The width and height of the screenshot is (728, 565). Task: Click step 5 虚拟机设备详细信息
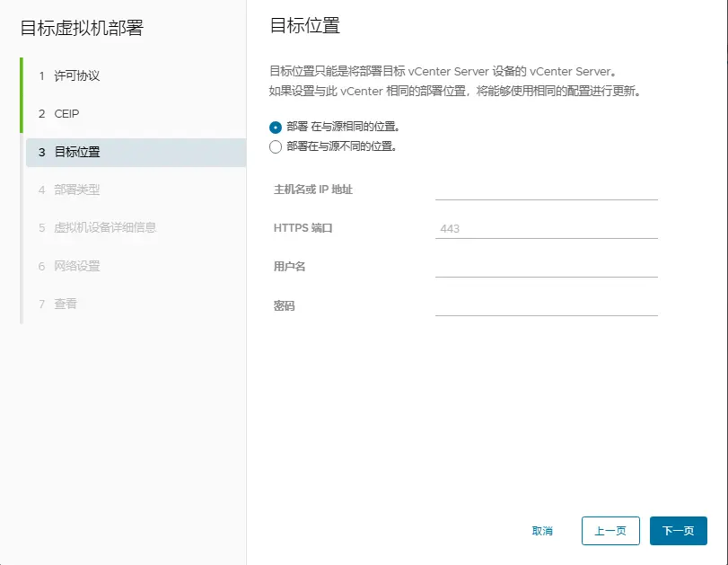[x=104, y=228]
